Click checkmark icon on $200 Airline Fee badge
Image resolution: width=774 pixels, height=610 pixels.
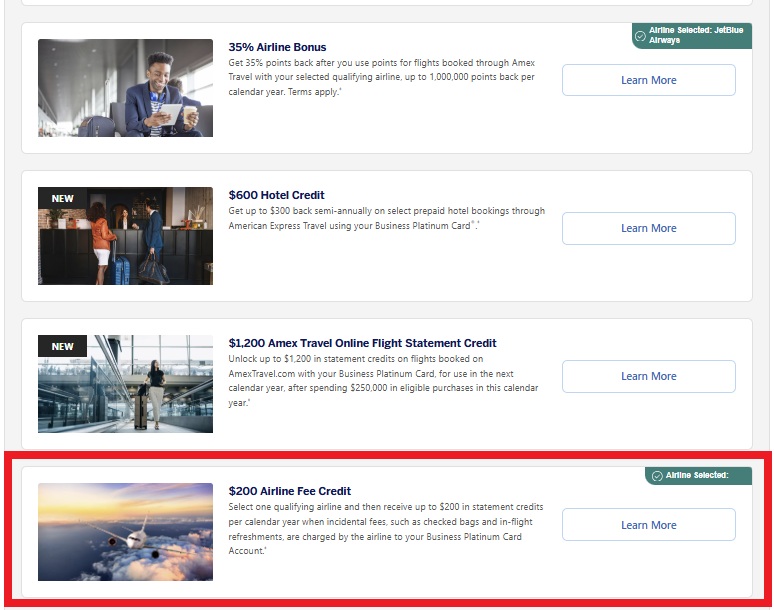click(656, 476)
